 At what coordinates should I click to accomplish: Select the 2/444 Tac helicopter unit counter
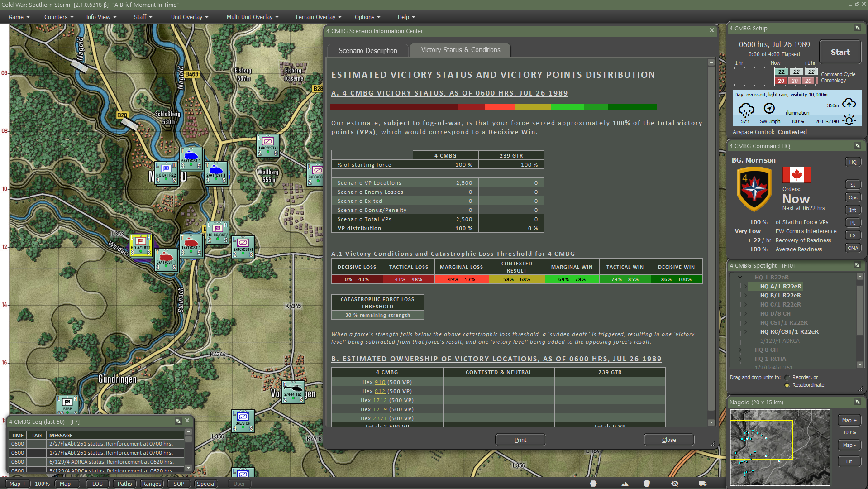(x=293, y=392)
